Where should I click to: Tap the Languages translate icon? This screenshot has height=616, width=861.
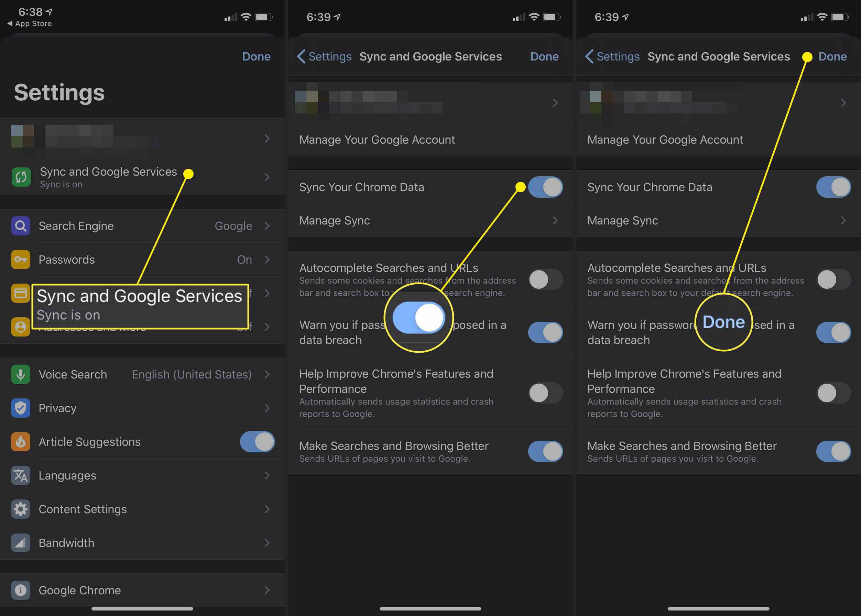tap(21, 476)
